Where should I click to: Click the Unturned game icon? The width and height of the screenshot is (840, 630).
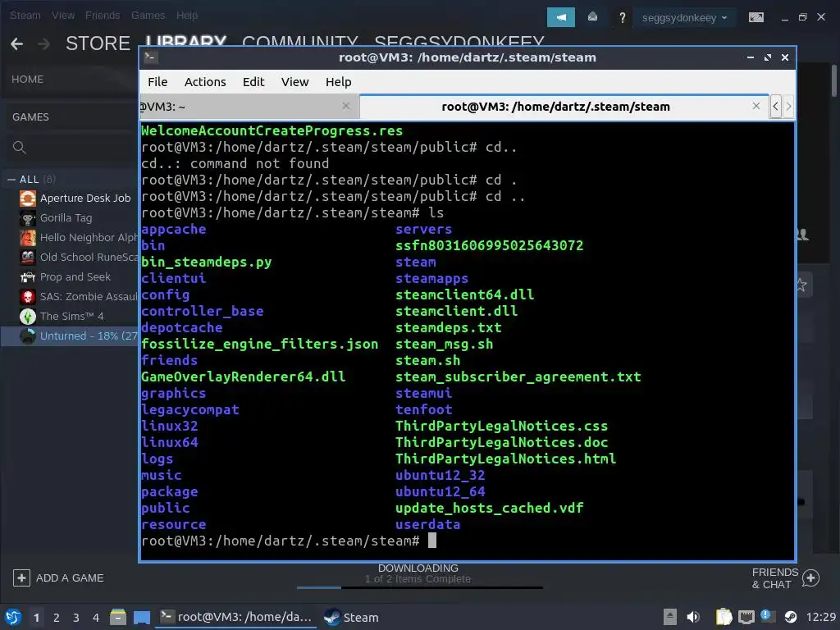[x=27, y=336]
